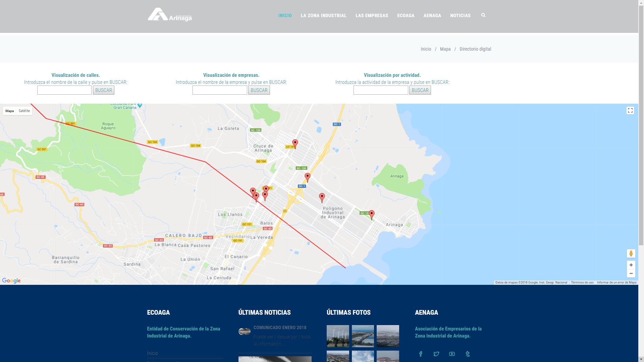
Task: Toggle fullscreen view on the map
Action: pos(630,110)
